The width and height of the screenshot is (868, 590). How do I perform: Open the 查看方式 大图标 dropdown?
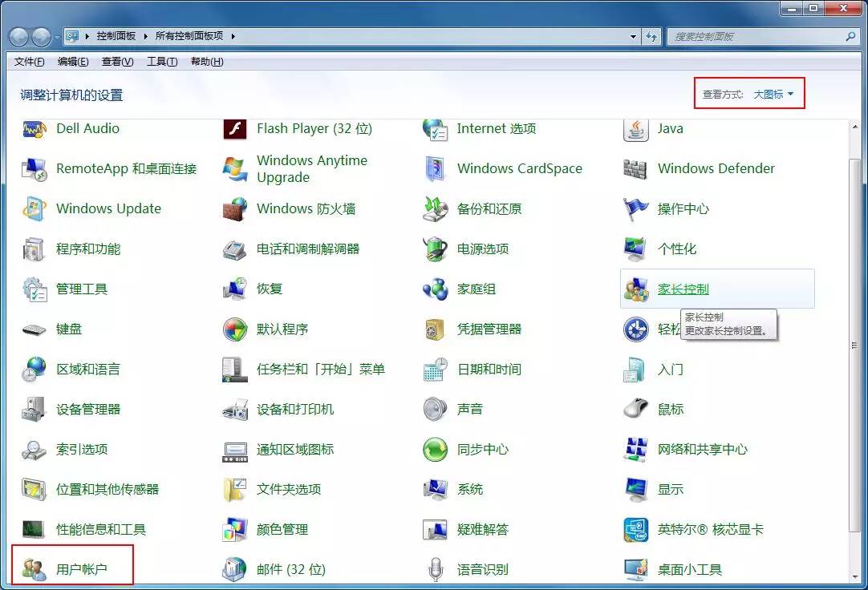pyautogui.click(x=773, y=95)
